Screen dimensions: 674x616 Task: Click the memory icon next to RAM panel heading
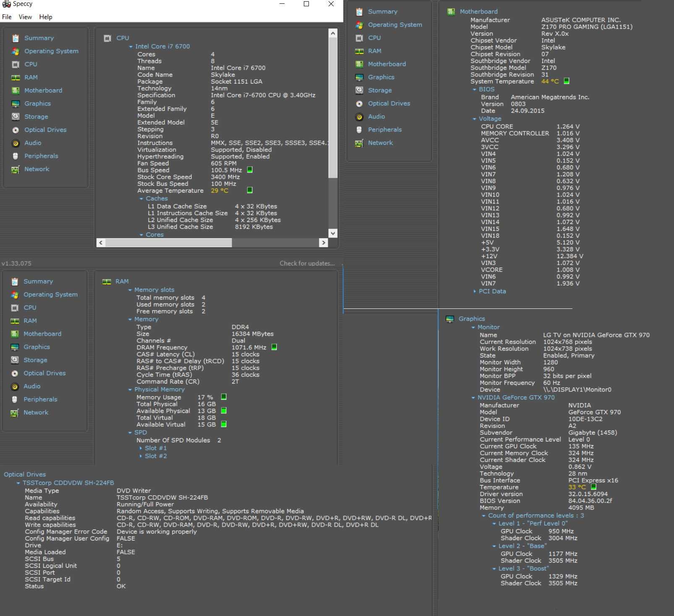[x=107, y=282]
